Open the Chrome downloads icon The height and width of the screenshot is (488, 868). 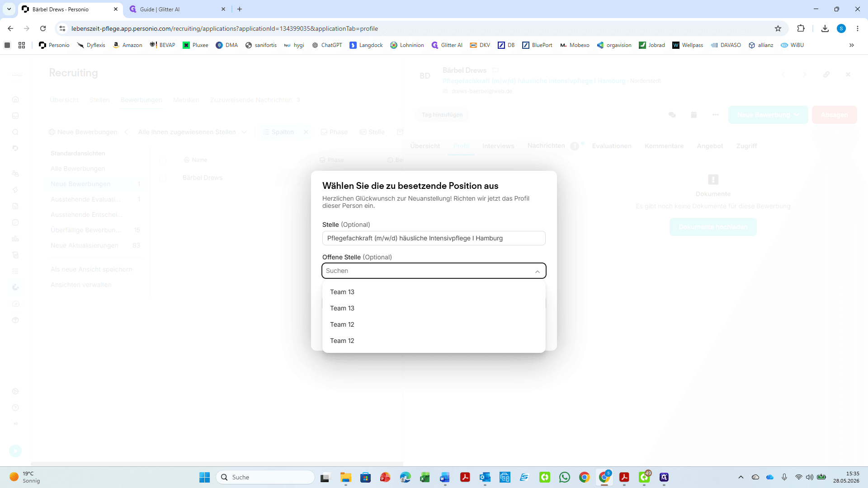[x=825, y=28]
